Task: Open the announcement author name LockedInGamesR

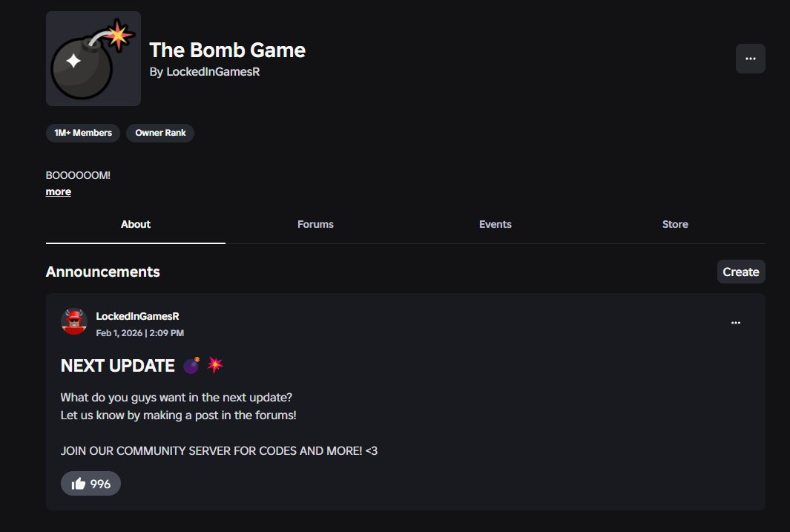Action: click(x=137, y=316)
